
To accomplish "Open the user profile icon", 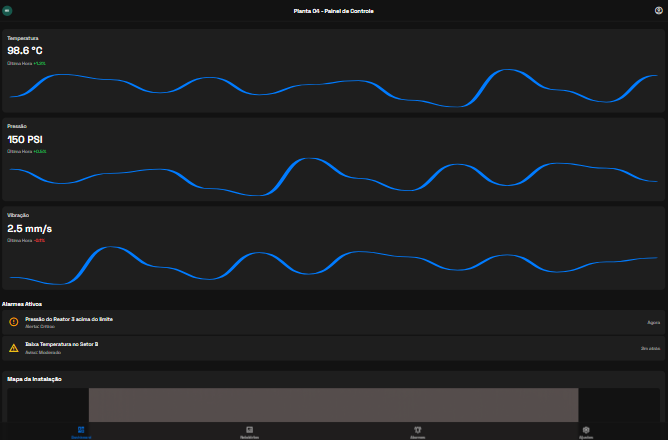I will coord(658,10).
